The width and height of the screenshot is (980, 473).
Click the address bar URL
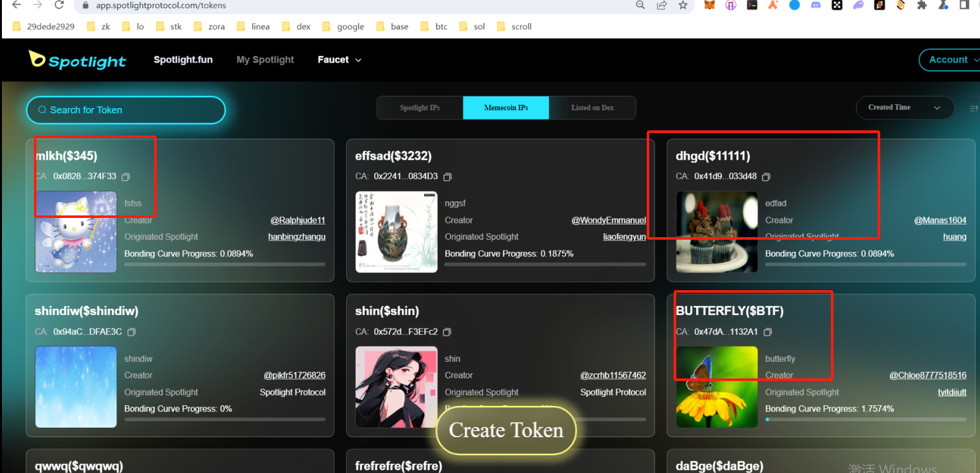coord(161,5)
